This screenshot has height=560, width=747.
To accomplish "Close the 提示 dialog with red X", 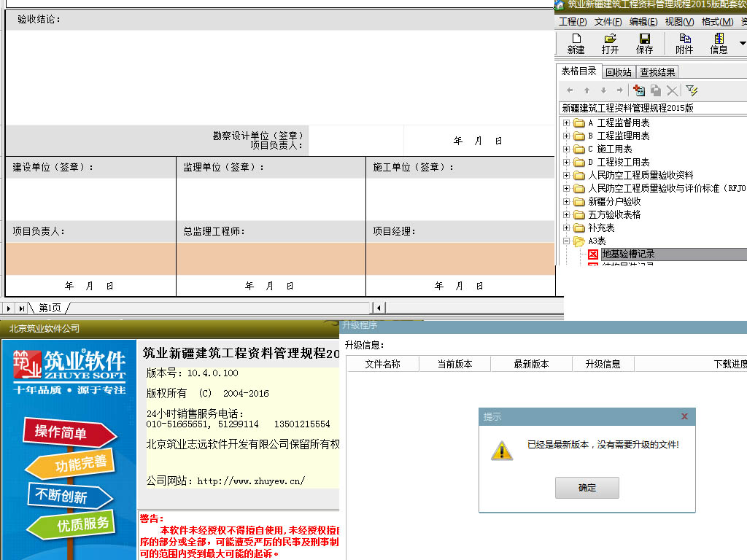I will click(684, 416).
